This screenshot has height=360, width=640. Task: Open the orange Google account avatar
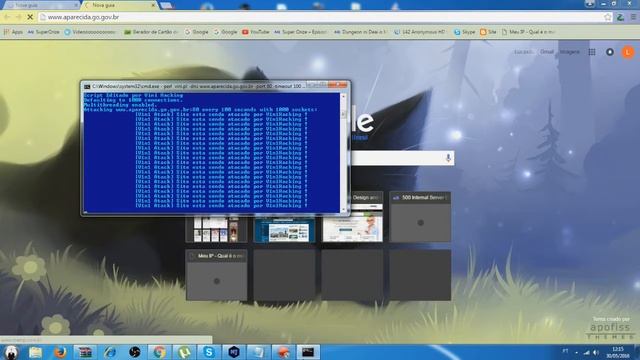[x=628, y=52]
